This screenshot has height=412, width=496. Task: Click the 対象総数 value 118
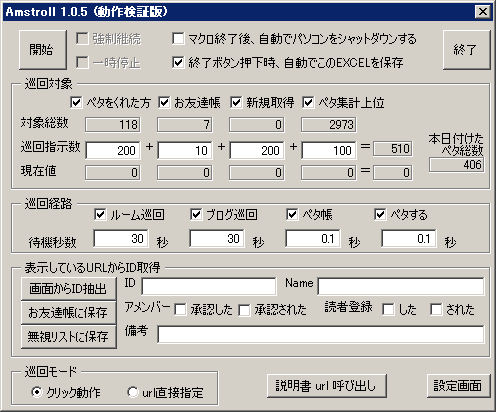click(x=113, y=125)
